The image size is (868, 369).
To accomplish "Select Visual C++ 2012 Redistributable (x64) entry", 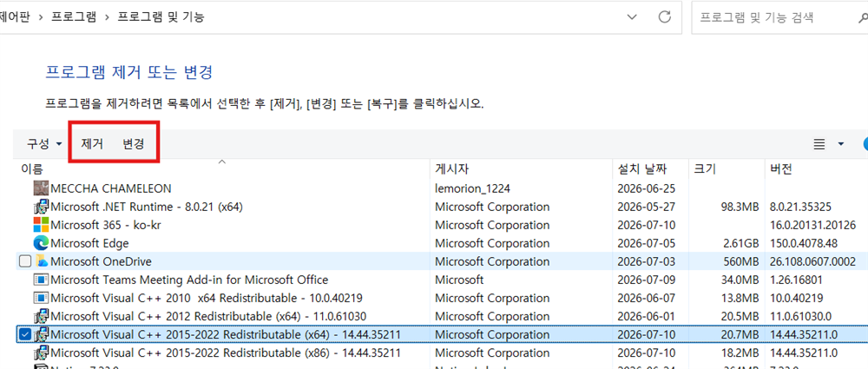I will (208, 316).
